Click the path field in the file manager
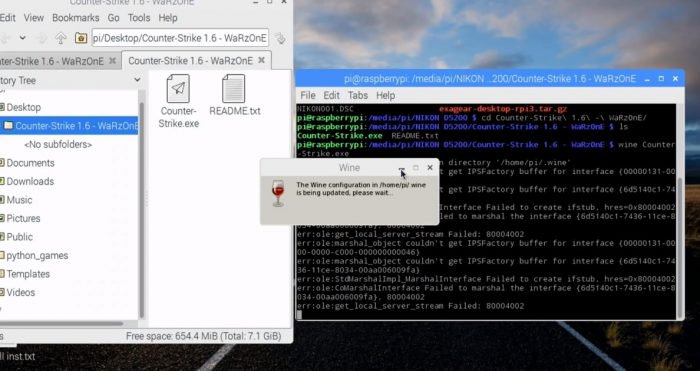The height and width of the screenshot is (371, 700). point(180,38)
